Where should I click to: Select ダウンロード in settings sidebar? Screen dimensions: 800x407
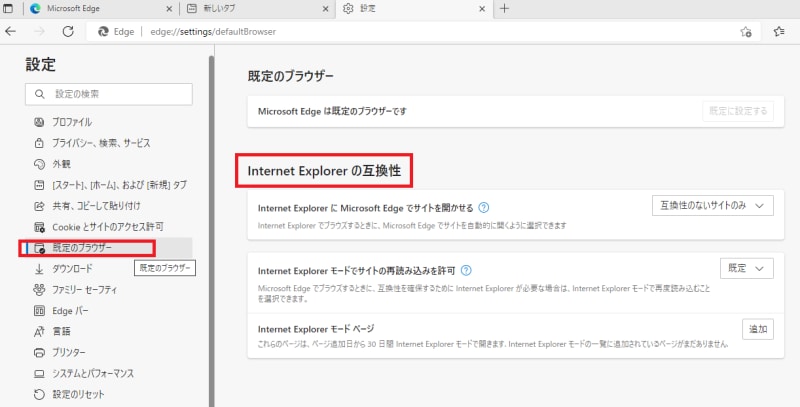72,268
